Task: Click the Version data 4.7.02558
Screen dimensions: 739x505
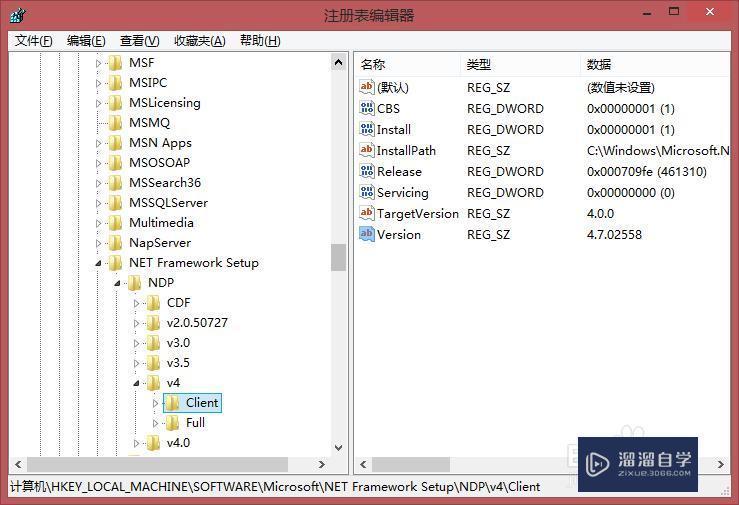Action: (x=614, y=235)
